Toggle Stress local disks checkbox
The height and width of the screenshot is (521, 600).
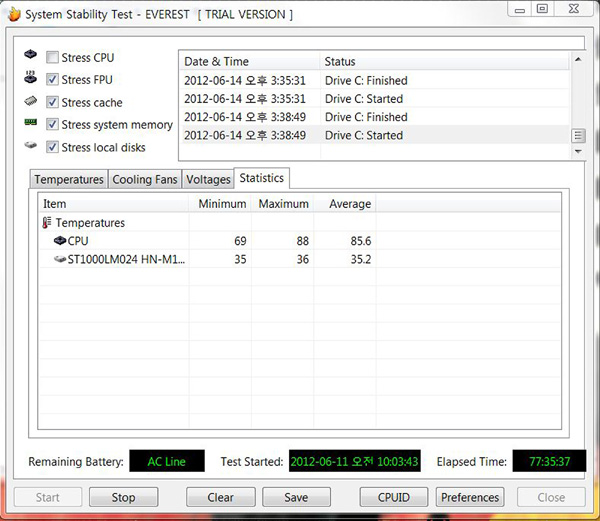[52, 147]
